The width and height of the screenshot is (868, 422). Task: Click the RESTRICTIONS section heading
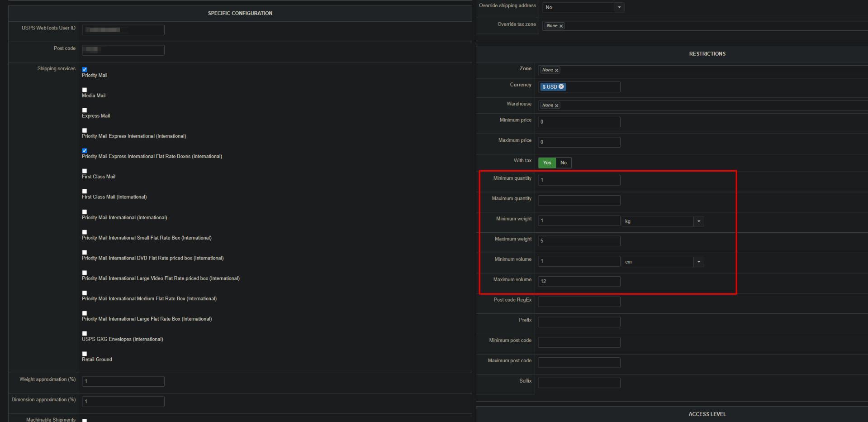[x=707, y=54]
